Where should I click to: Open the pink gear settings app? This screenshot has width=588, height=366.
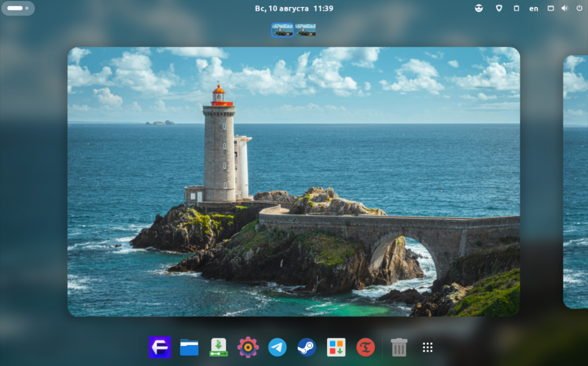coord(248,347)
